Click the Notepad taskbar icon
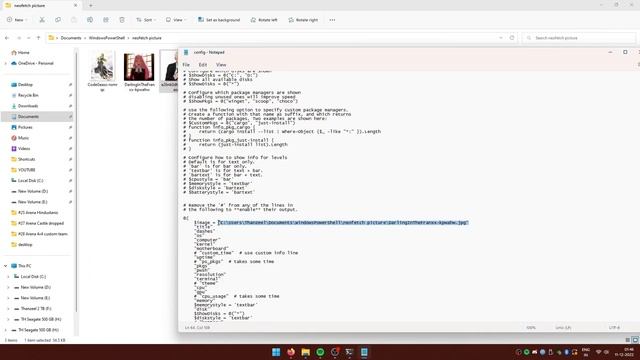The width and height of the screenshot is (640, 360). coord(364,352)
